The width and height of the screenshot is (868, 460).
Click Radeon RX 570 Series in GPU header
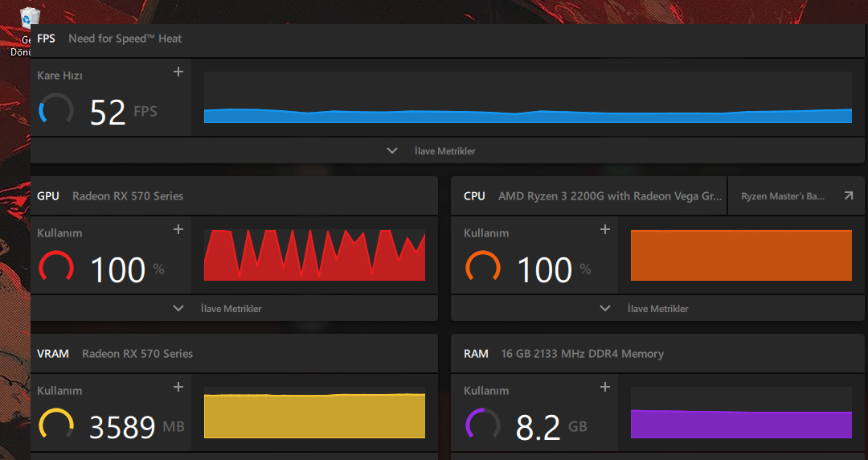(x=128, y=195)
